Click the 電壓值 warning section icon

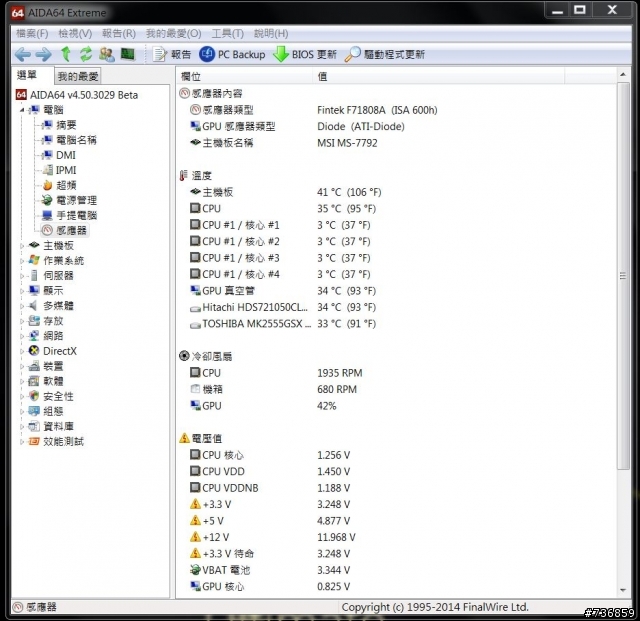(x=184, y=438)
